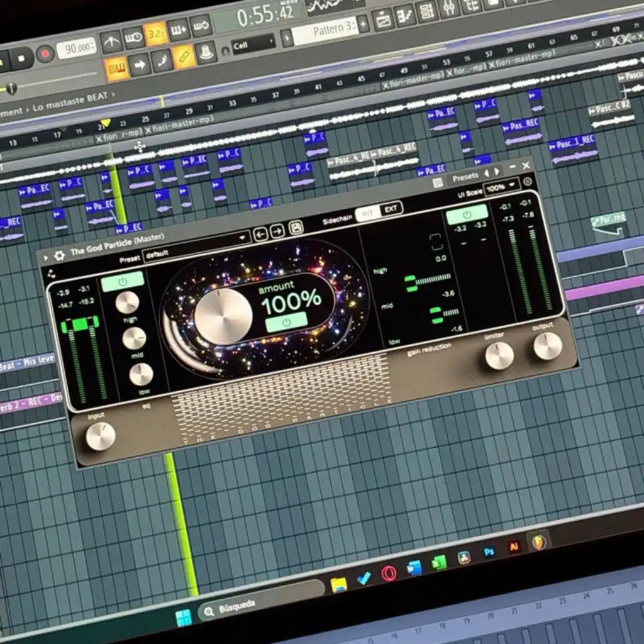Select the EXT sidechain option
644x644 pixels.
391,209
